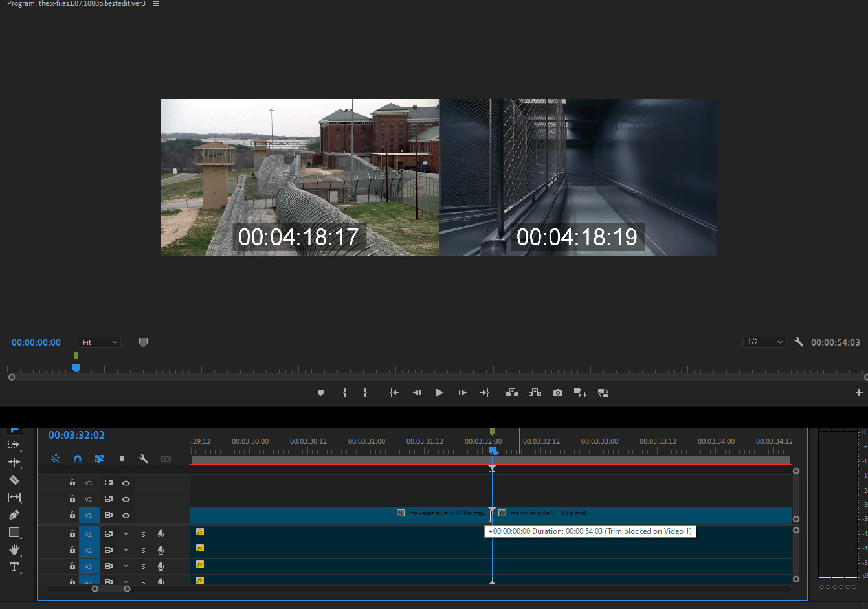The height and width of the screenshot is (609, 868).
Task: Toggle Snap in timeline
Action: click(78, 459)
